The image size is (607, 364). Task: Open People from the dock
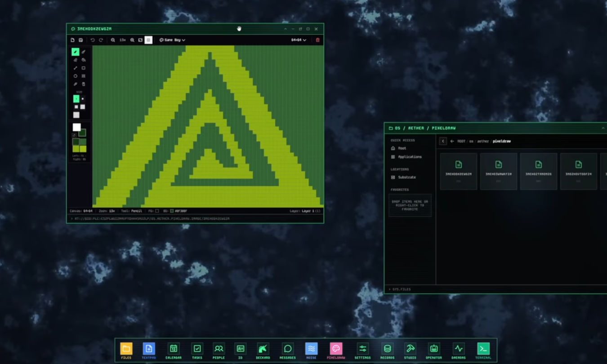219,351
